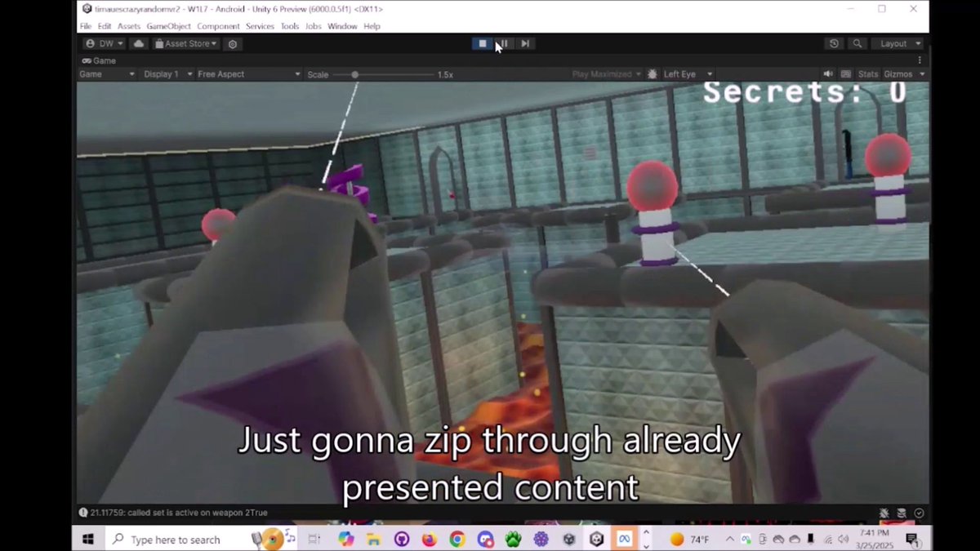Image resolution: width=980 pixels, height=551 pixels.
Task: Open version control history icon
Action: point(832,43)
